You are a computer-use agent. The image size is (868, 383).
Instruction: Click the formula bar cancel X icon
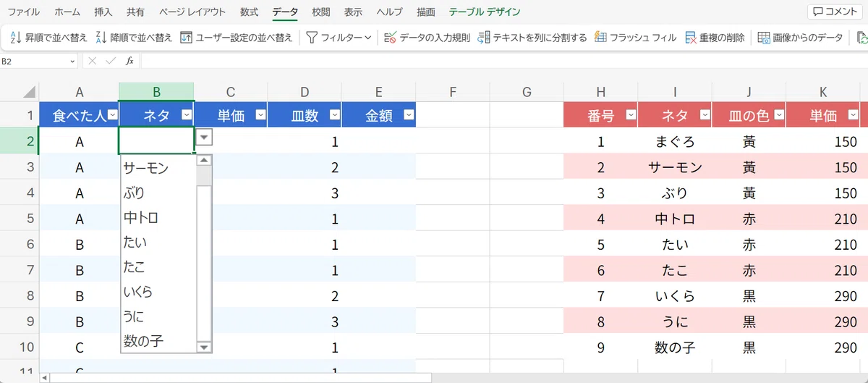pos(92,62)
